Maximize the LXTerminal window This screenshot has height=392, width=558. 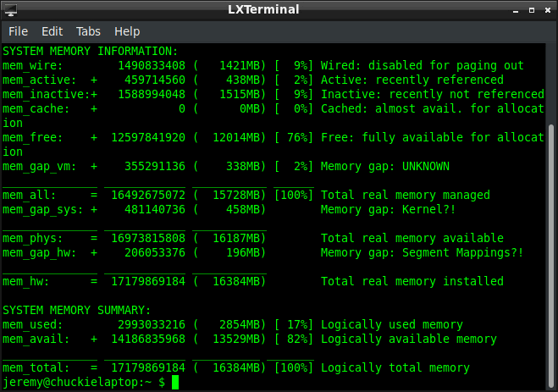coord(532,10)
